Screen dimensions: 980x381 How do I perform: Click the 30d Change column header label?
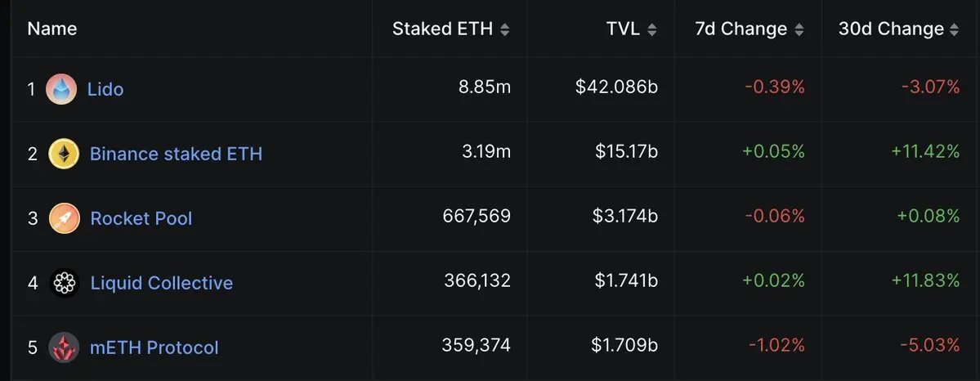891,29
